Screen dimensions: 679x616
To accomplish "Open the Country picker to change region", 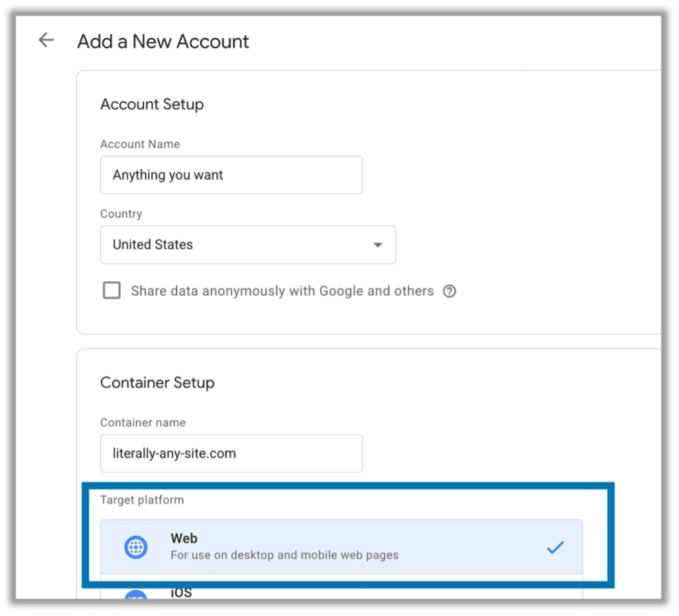I will [247, 245].
